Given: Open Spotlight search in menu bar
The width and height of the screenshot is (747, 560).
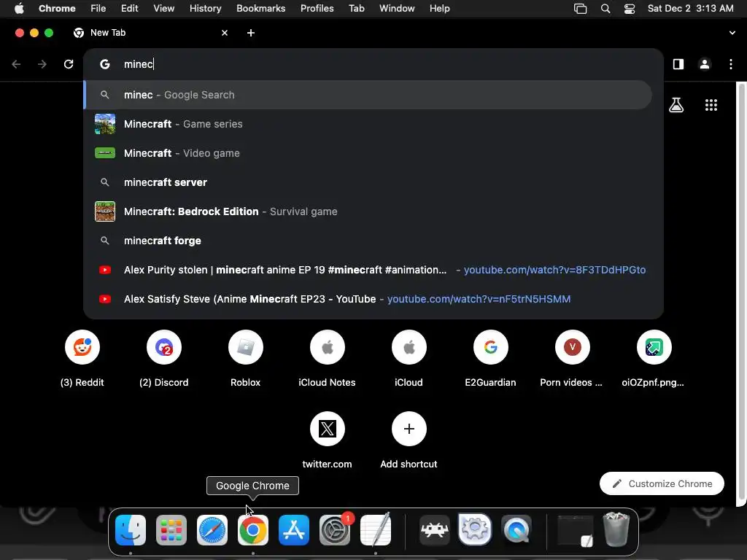Looking at the screenshot, I should tap(605, 9).
